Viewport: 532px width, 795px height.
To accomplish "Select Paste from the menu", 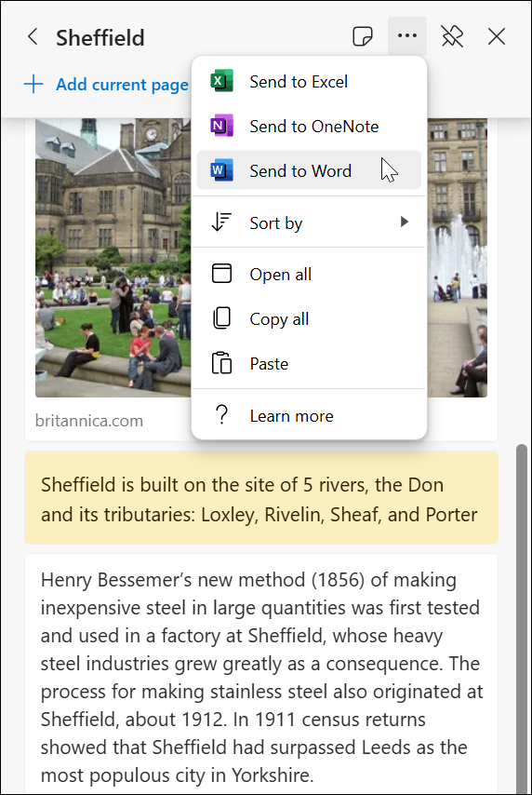I will (x=309, y=364).
